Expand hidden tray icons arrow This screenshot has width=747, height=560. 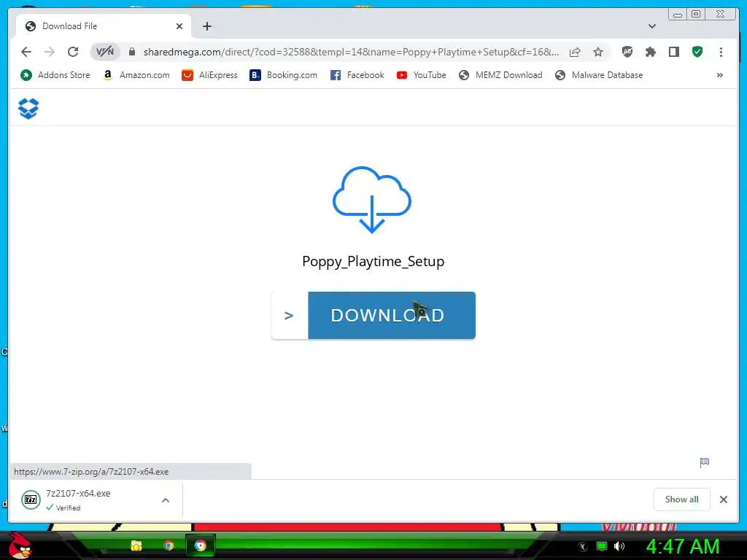pos(583,547)
